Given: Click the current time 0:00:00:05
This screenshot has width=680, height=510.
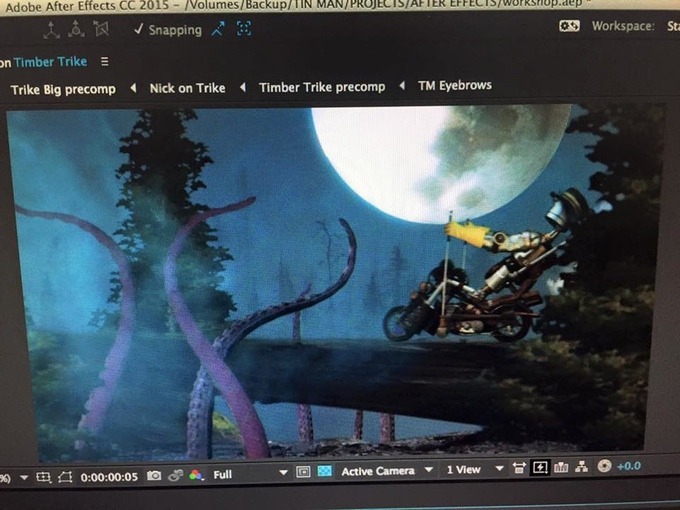Looking at the screenshot, I should tap(109, 477).
